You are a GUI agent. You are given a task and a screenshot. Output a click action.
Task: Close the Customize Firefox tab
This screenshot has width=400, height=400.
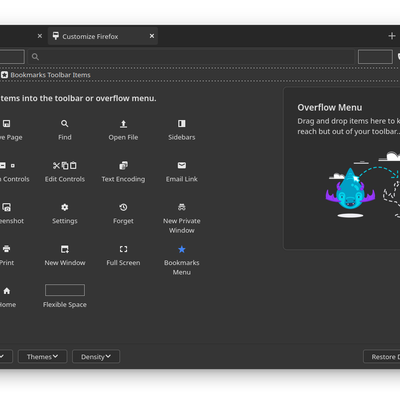(152, 36)
